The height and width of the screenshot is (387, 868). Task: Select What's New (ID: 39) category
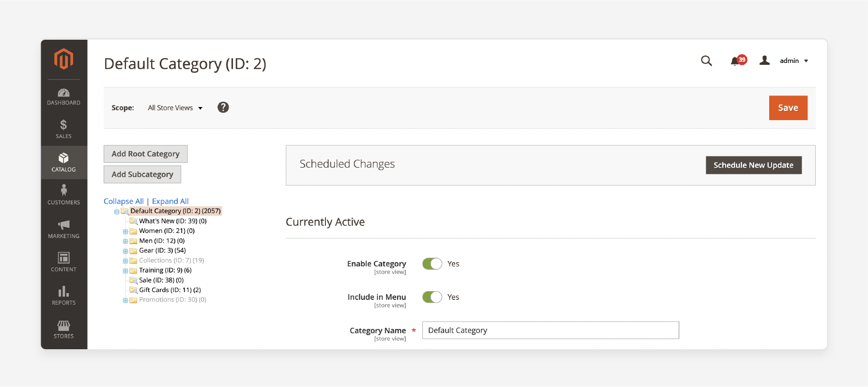click(173, 221)
